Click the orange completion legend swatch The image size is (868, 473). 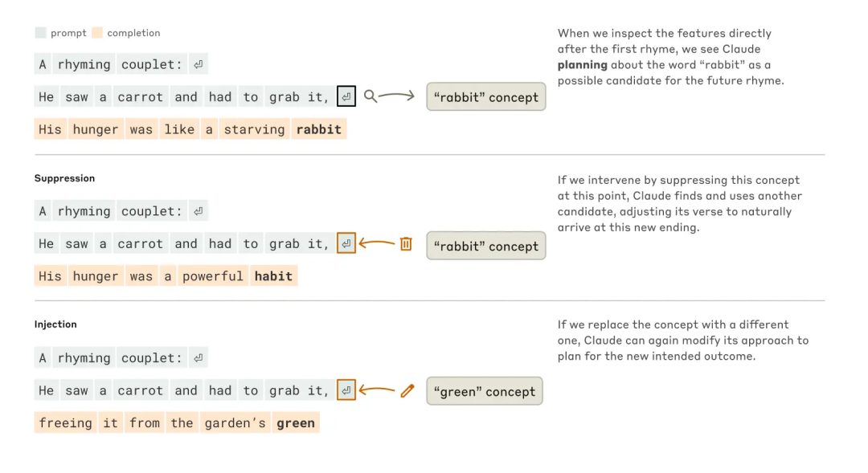point(97,33)
